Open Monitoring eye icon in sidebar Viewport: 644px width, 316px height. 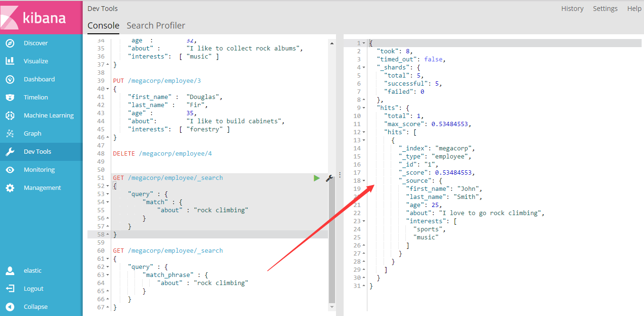coord(10,170)
